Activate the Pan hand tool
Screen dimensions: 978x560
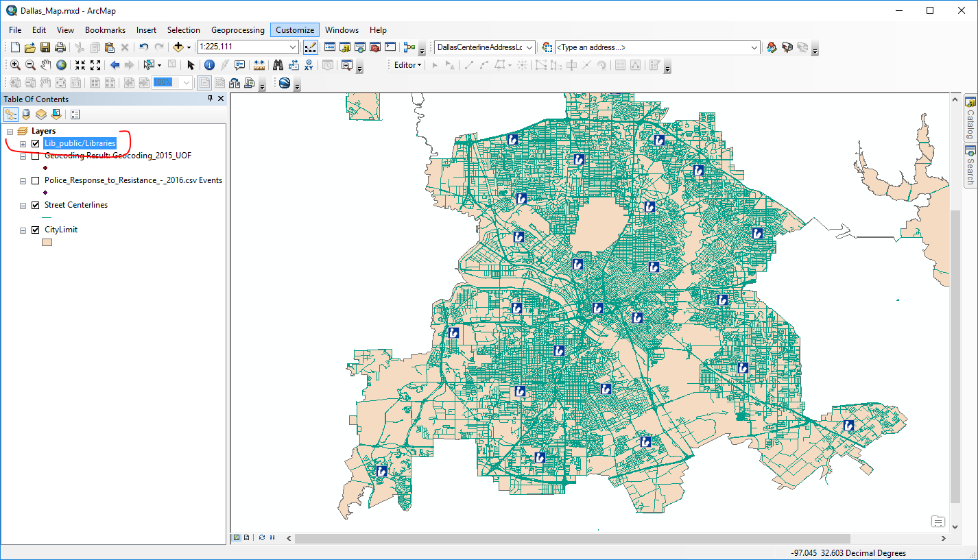click(x=46, y=65)
